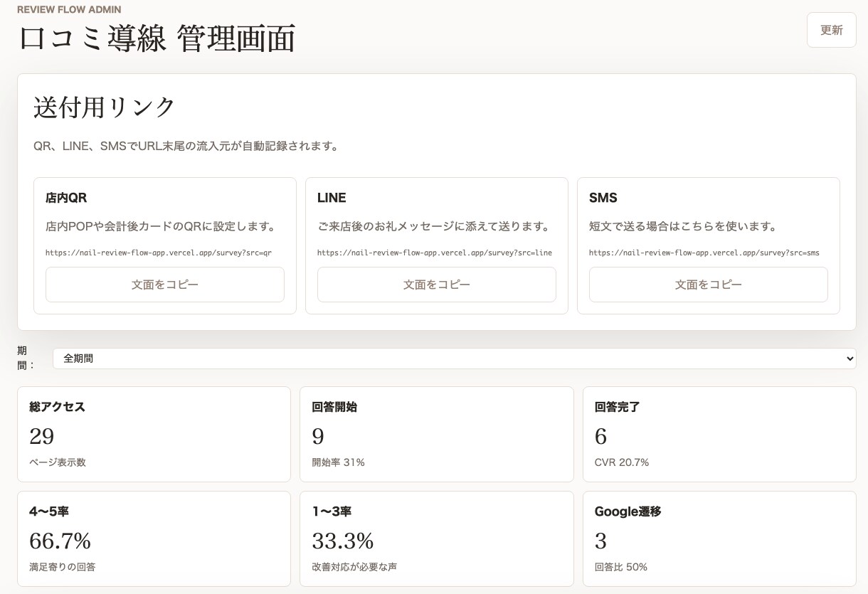Open the 期間 period dropdown
The image size is (868, 594).
point(455,359)
